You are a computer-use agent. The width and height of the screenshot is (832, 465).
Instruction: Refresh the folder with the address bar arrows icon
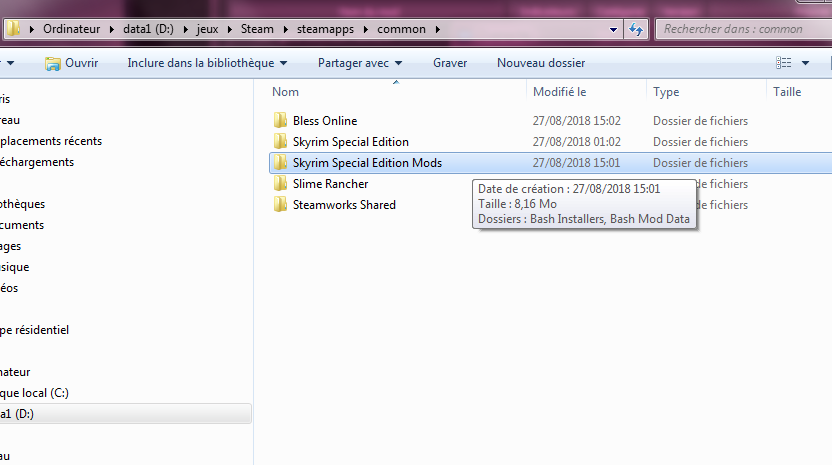(636, 29)
